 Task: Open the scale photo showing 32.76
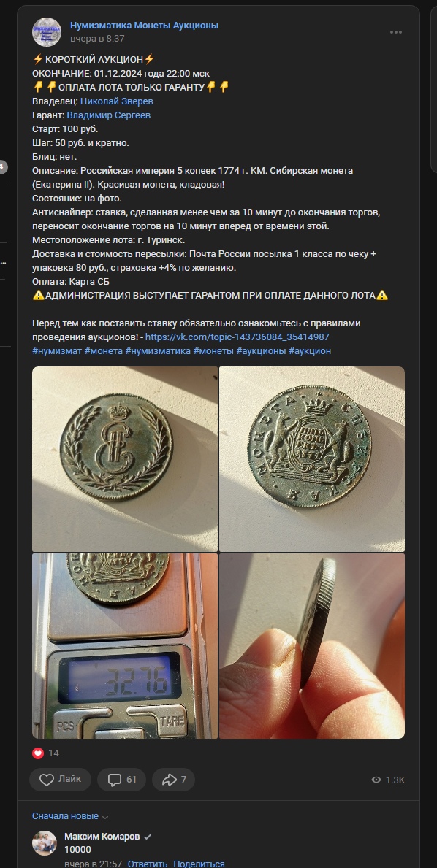point(125,646)
